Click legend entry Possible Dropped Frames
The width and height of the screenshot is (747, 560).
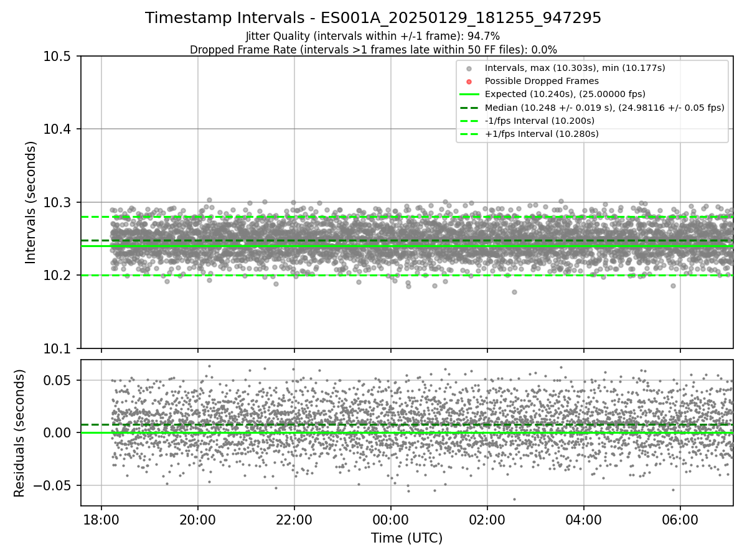[x=542, y=81]
